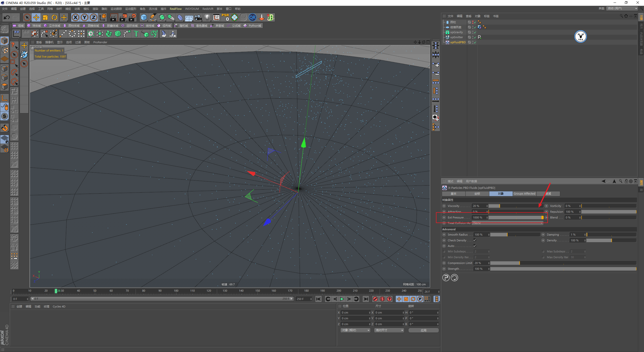The width and height of the screenshot is (644, 352).
Task: Select the Rotate tool icon
Action: (54, 17)
